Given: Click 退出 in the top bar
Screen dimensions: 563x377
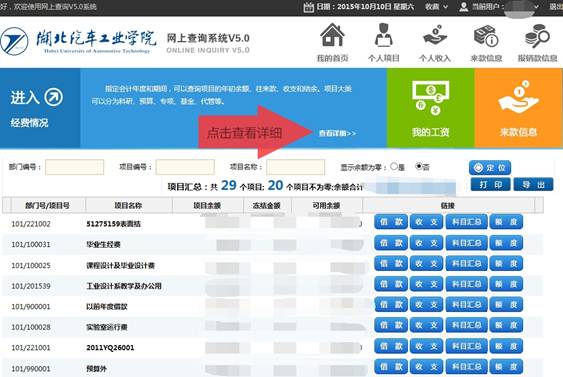Looking at the screenshot, I should coord(557,7).
